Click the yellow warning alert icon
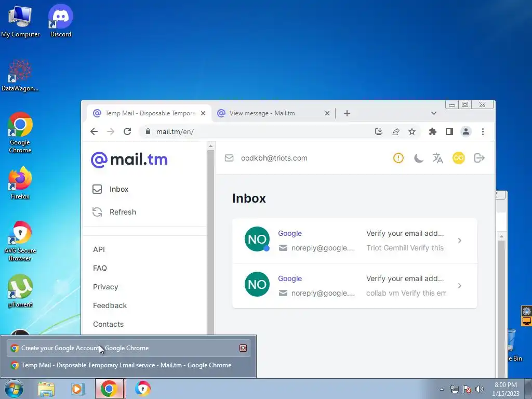532x399 pixels. 398,158
